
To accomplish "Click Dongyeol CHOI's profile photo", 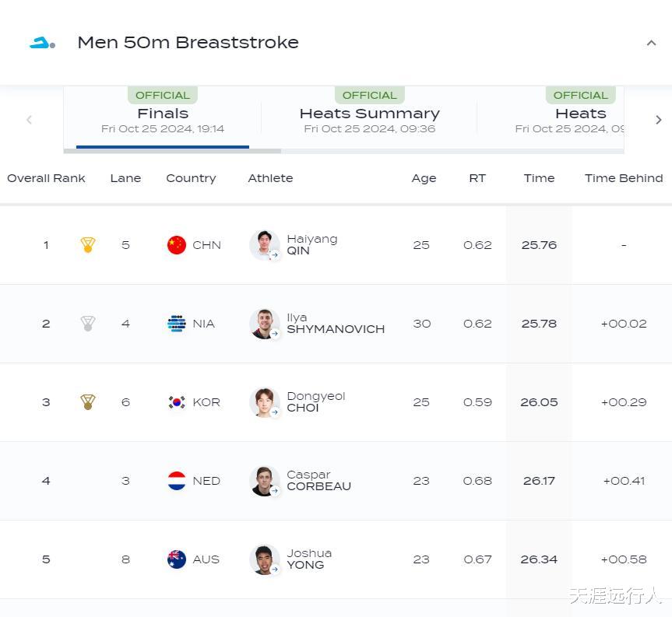I will [264, 402].
